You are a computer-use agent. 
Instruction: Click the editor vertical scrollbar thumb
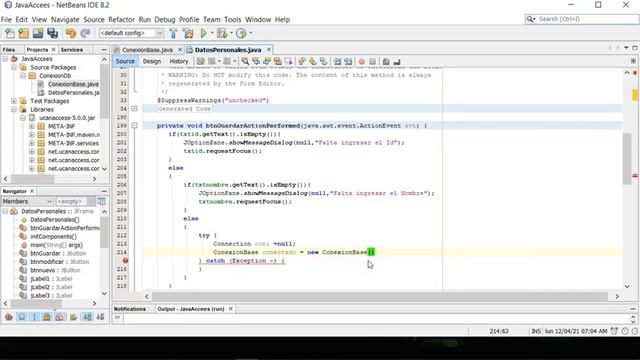click(x=627, y=159)
